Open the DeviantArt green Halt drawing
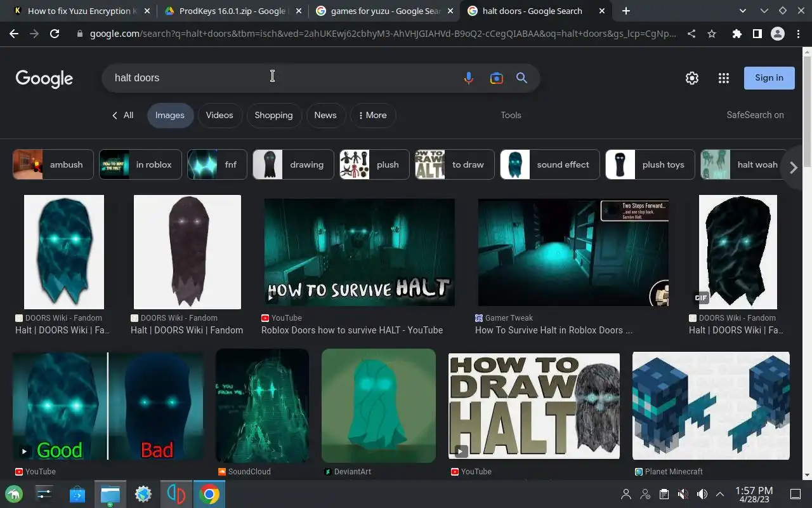The width and height of the screenshot is (812, 508). coord(379,406)
